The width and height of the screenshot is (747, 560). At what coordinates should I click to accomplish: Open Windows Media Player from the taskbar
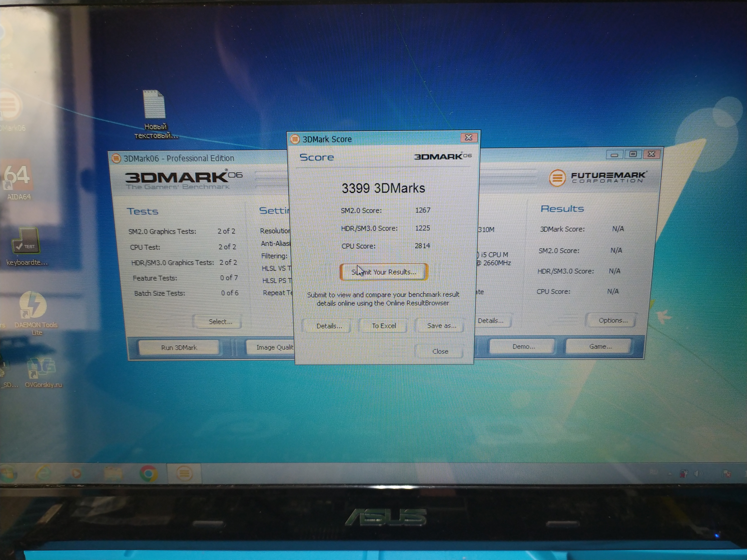click(x=76, y=474)
